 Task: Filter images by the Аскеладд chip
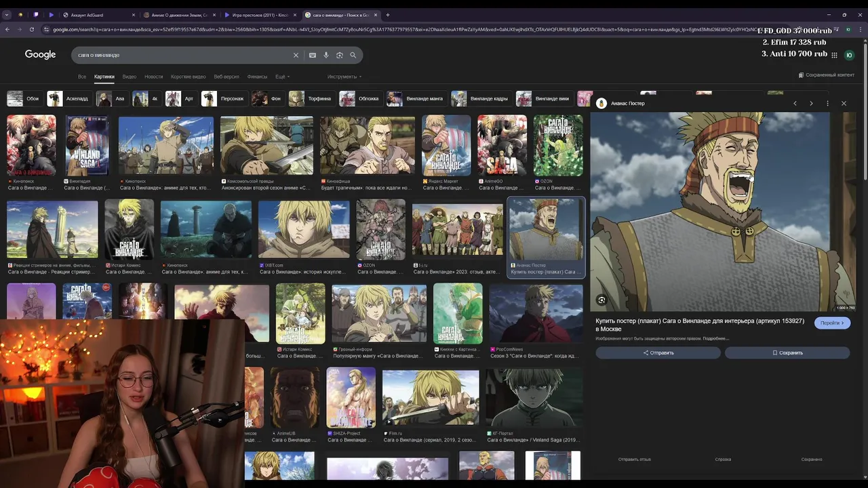tap(68, 99)
